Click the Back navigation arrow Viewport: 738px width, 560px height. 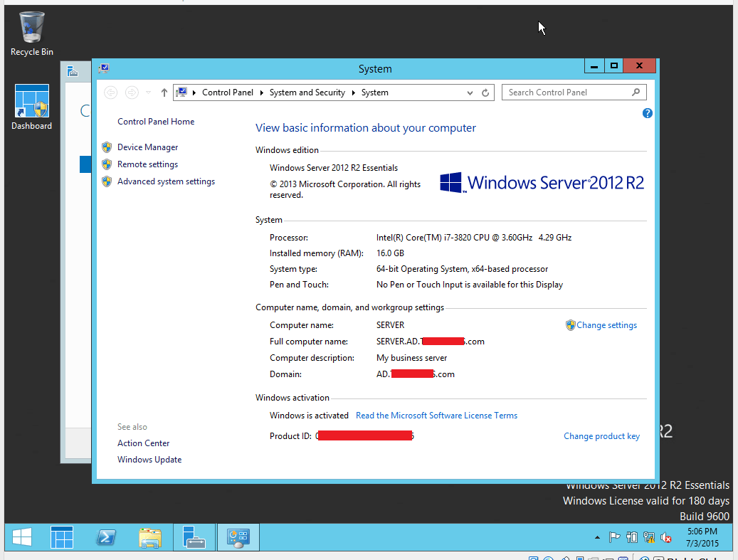[110, 93]
